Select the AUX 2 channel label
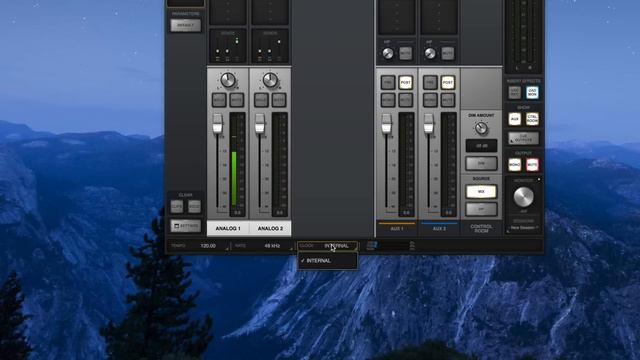This screenshot has height=360, width=640. pyautogui.click(x=439, y=229)
